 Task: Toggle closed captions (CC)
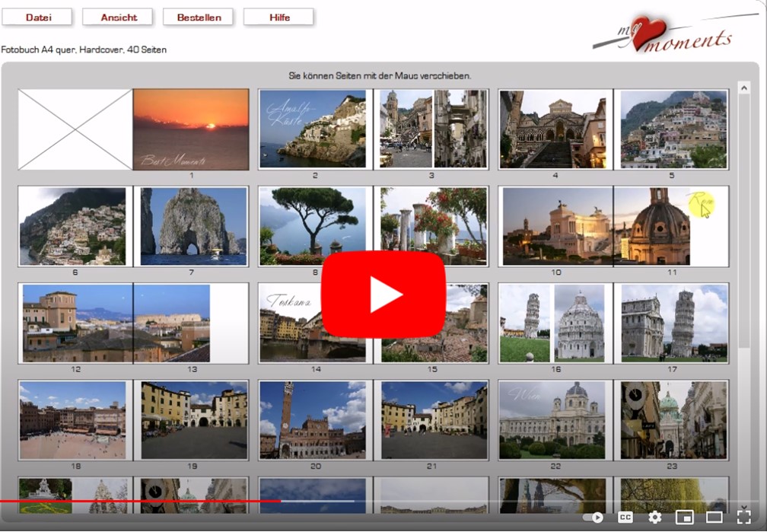point(625,518)
